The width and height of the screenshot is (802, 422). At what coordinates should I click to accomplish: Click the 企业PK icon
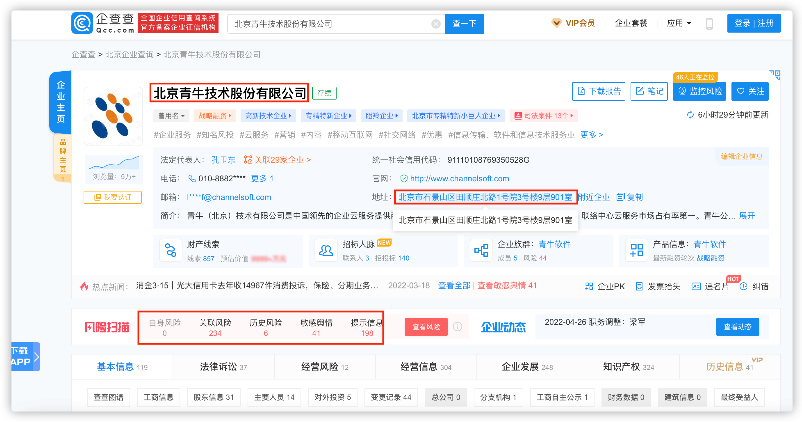coord(591,286)
